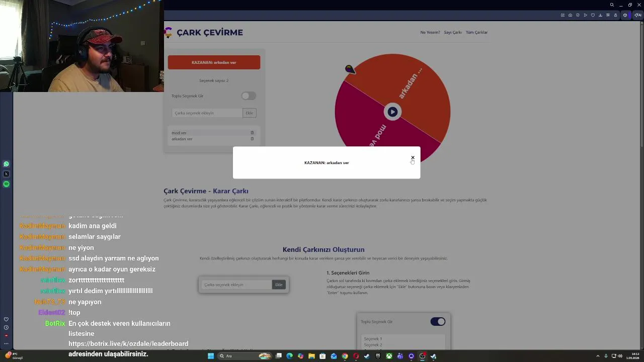Click the 'Kendi Çarkınızı Oluşturun' heading
The image size is (644, 362).
click(x=324, y=249)
